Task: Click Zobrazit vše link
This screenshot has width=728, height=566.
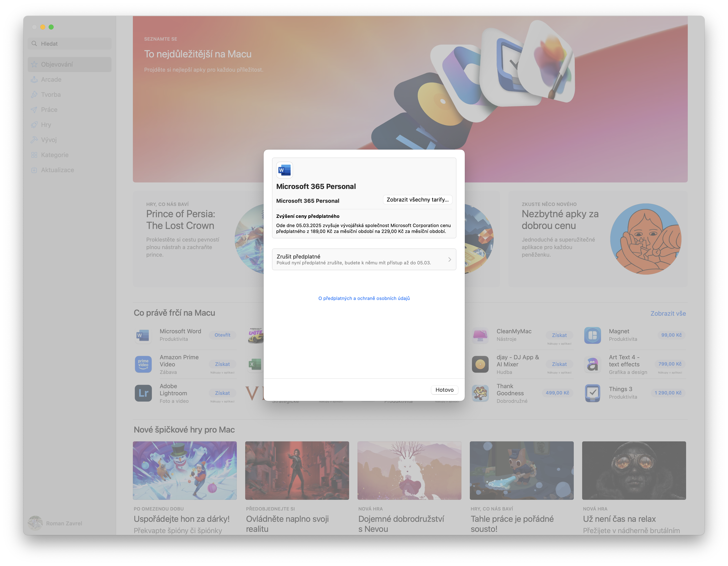Action: tap(668, 314)
